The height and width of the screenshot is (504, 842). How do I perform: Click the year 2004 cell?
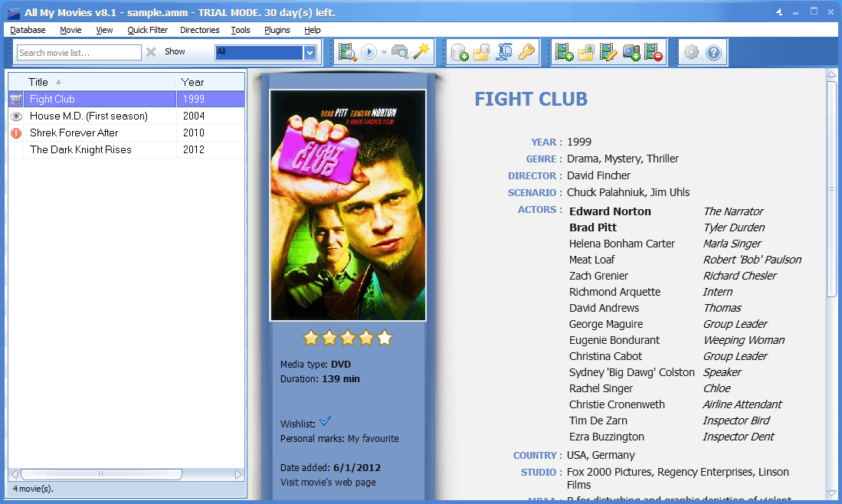click(193, 116)
